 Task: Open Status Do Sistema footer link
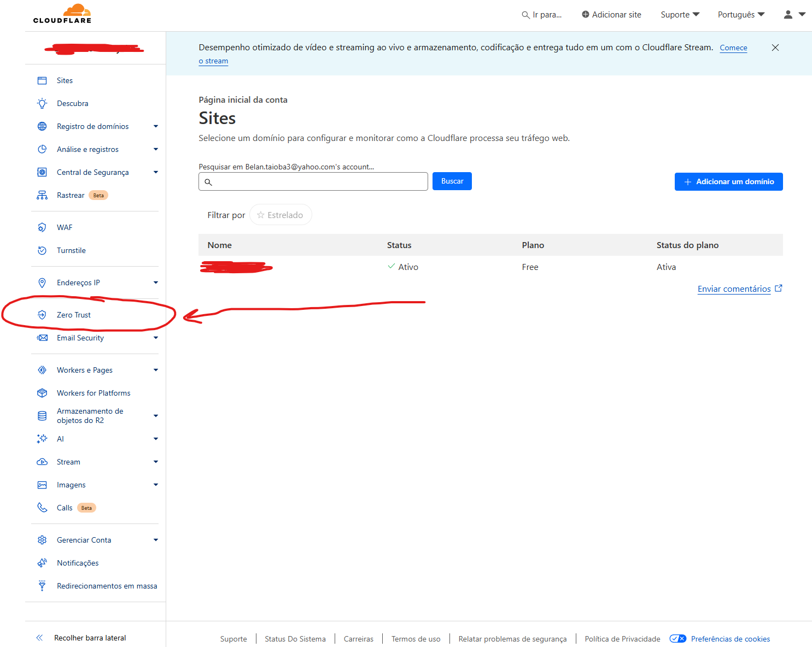[x=295, y=639]
